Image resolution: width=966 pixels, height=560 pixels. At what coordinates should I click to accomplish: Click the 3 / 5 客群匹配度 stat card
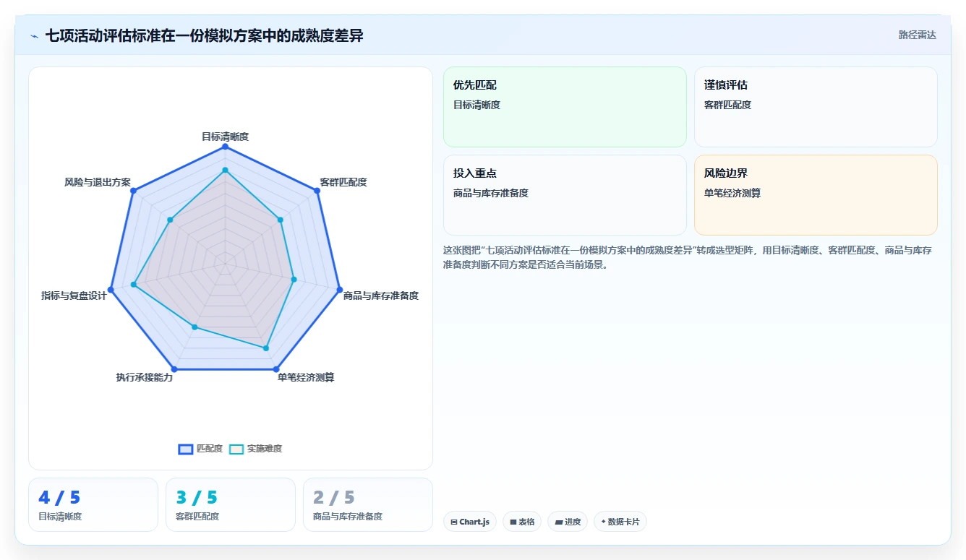(231, 504)
